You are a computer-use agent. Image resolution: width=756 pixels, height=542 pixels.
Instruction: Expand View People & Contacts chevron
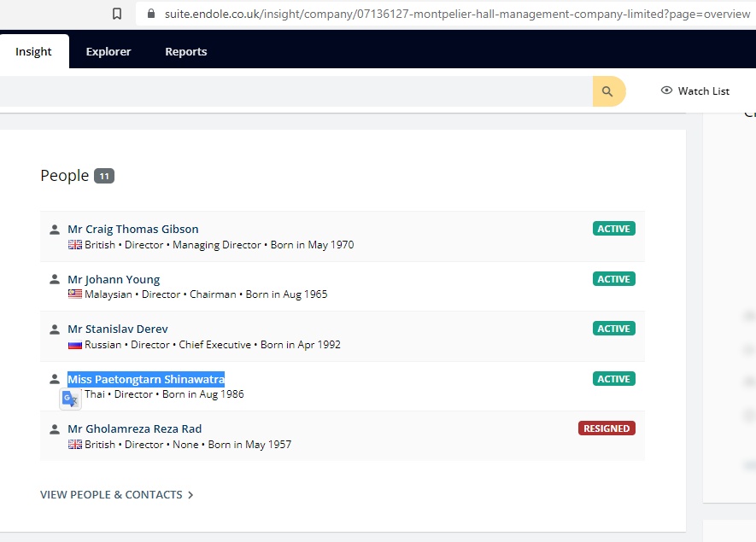tap(190, 495)
